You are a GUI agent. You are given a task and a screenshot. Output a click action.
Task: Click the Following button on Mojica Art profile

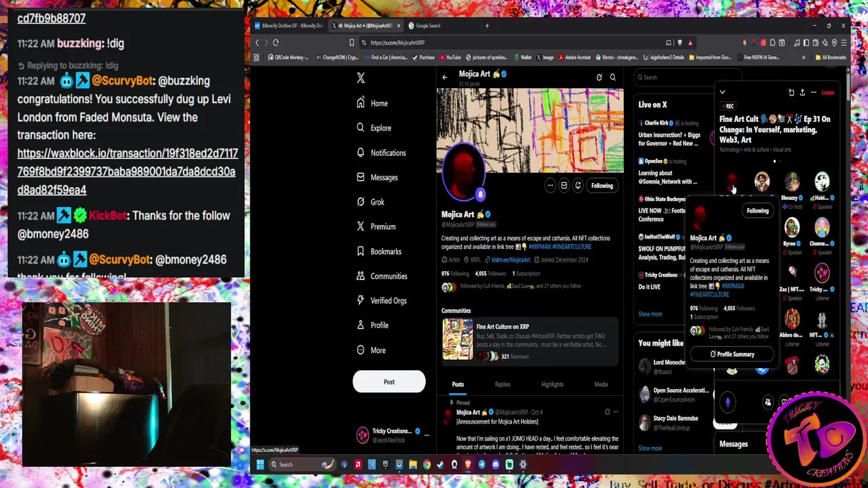tap(601, 186)
